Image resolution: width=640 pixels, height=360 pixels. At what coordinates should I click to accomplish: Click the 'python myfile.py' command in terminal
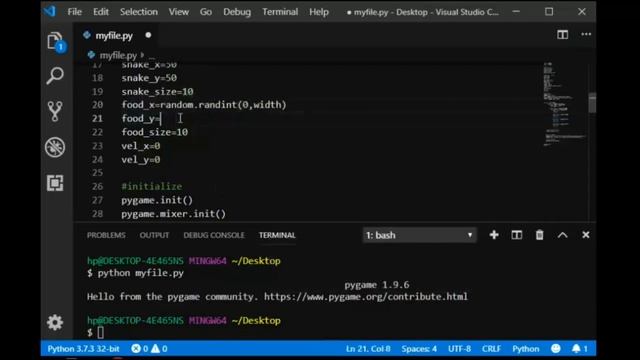pyautogui.click(x=141, y=273)
